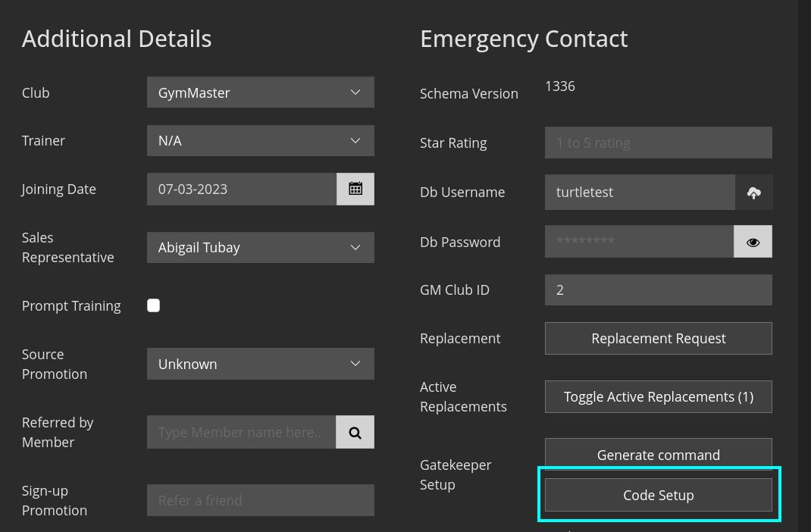
Task: Focus the Star Rating input field
Action: [658, 142]
